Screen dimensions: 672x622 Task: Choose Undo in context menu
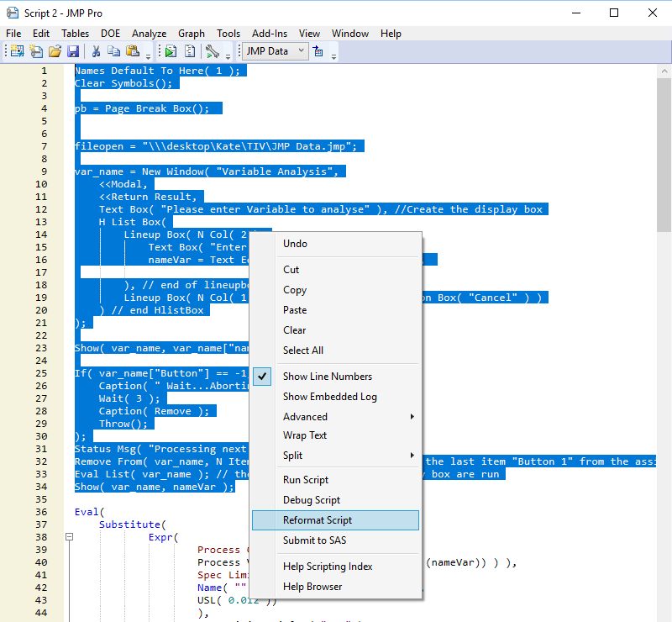[335, 243]
